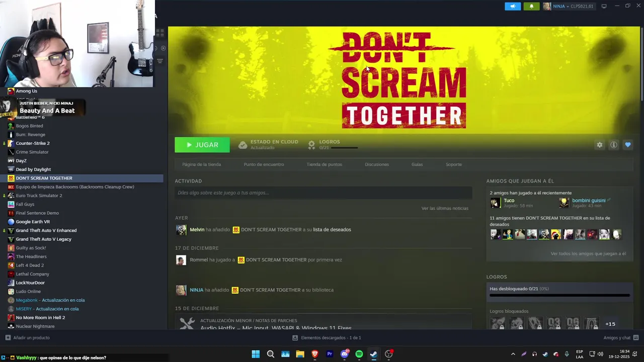
Task: Open lista de deseados link
Action: (332, 230)
